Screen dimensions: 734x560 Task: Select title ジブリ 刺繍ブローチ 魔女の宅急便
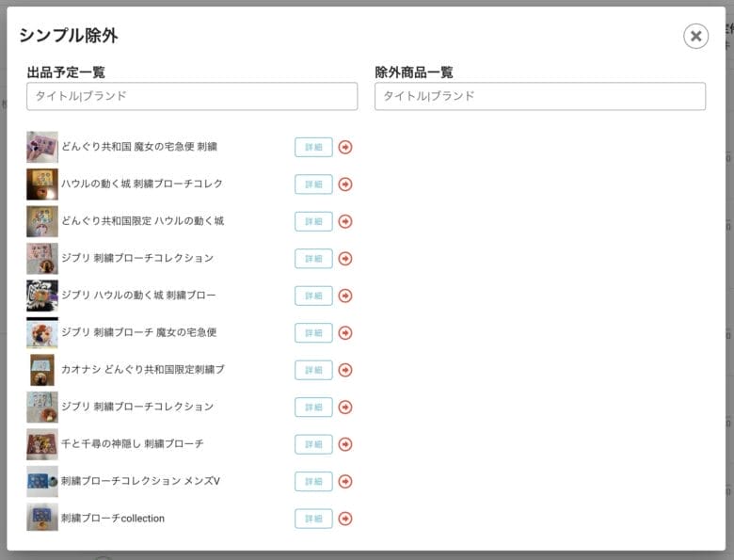pyautogui.click(x=139, y=332)
